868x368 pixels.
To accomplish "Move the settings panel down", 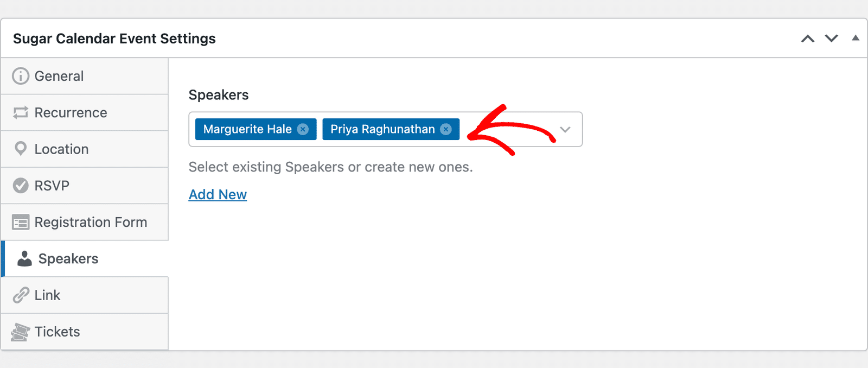I will click(x=832, y=39).
